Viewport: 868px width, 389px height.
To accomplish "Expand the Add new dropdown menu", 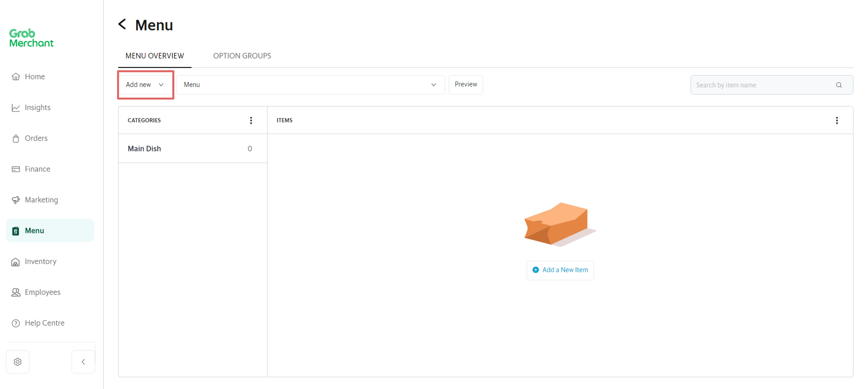I will tap(145, 85).
